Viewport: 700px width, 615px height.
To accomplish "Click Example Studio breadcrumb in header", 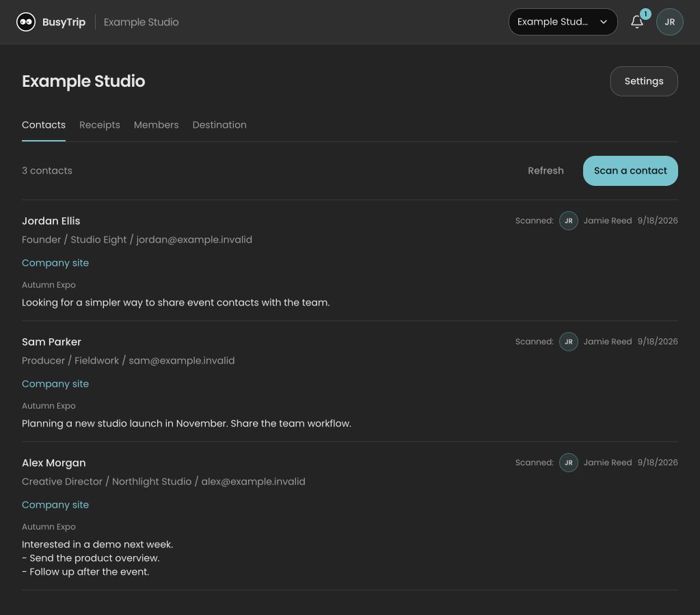I will [141, 22].
